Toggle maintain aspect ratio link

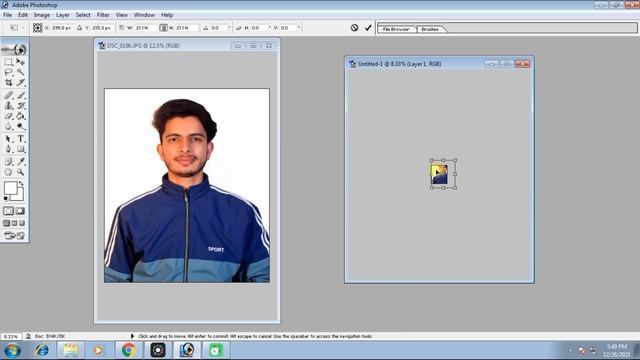[x=164, y=28]
